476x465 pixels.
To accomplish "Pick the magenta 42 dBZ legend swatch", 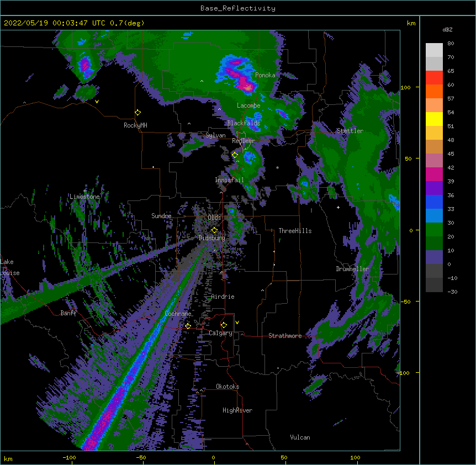I will 434,174.
